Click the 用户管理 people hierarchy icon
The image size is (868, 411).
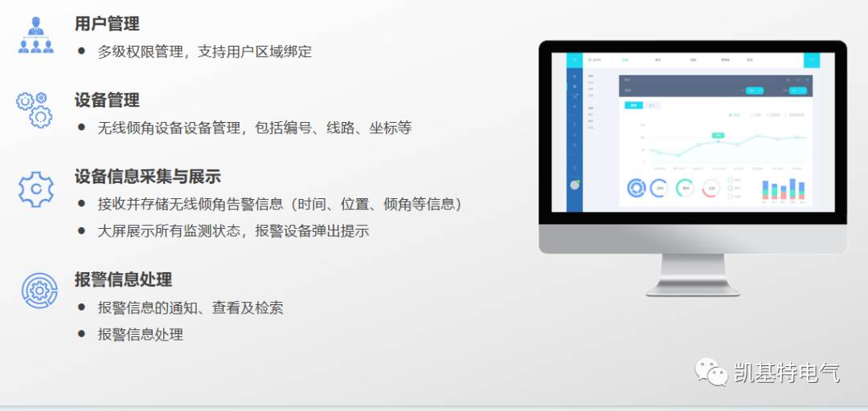(x=35, y=35)
